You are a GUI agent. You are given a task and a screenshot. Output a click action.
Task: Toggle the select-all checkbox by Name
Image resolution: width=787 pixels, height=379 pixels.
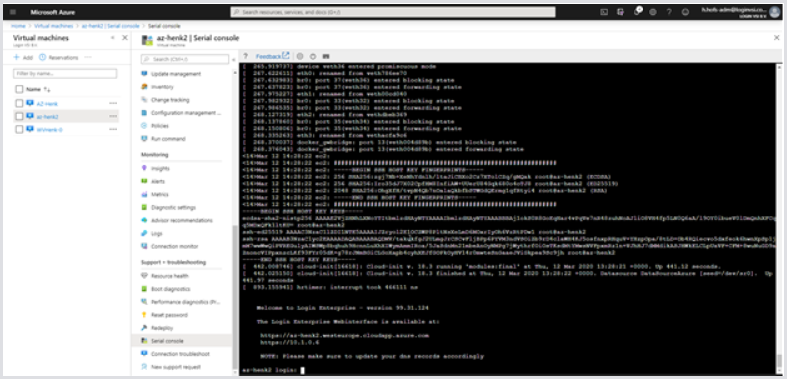[19, 89]
